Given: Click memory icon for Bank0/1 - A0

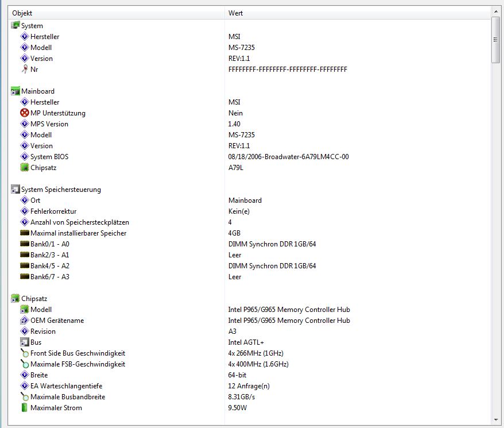Looking at the screenshot, I should point(25,244).
